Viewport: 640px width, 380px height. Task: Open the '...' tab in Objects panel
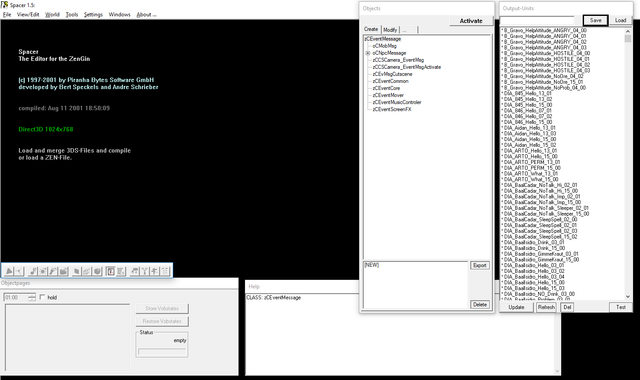click(x=409, y=30)
